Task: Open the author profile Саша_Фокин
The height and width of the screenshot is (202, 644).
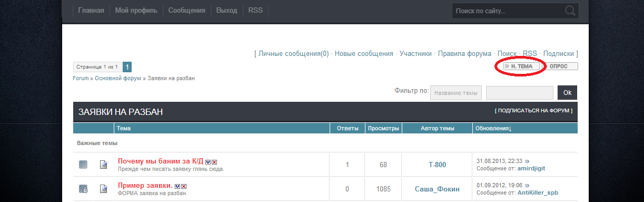Action: [437, 189]
